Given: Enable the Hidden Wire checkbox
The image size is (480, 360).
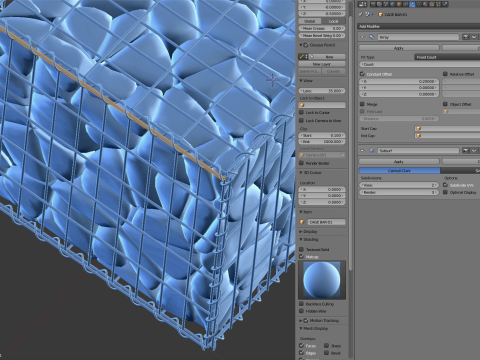Looking at the screenshot, I should click(x=302, y=311).
